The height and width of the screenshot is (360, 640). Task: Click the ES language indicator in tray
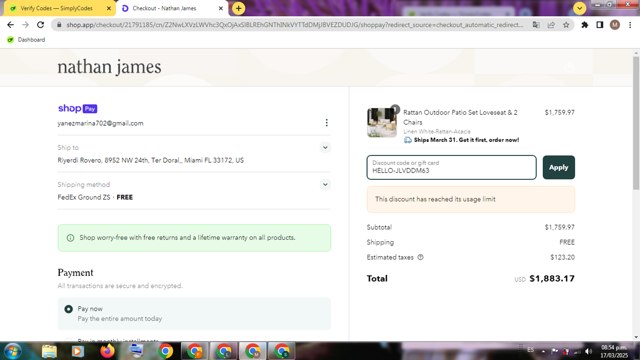531,350
